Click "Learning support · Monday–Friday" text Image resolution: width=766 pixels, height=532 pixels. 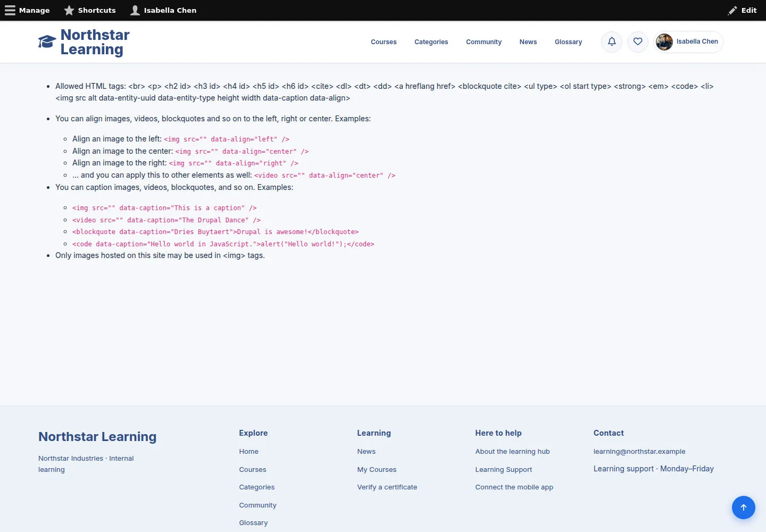tap(653, 469)
